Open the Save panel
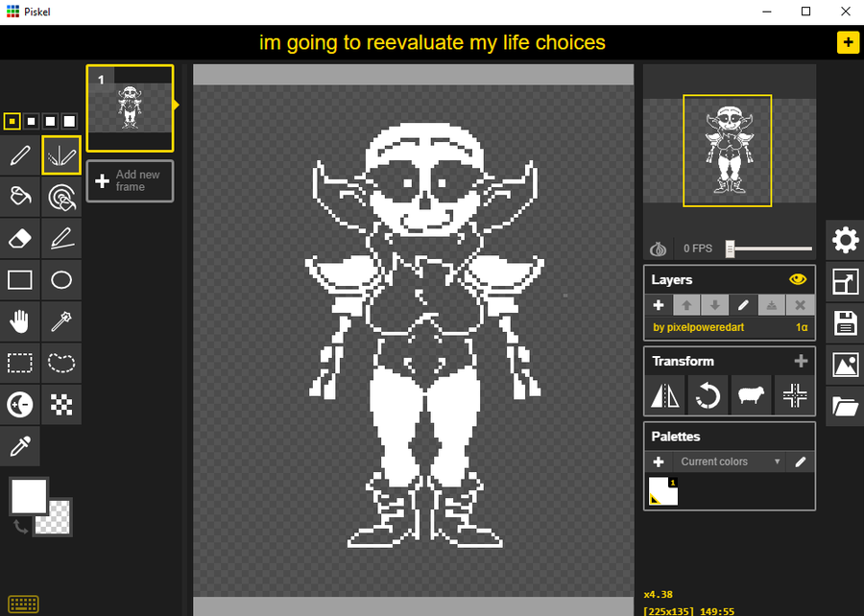 pos(845,323)
